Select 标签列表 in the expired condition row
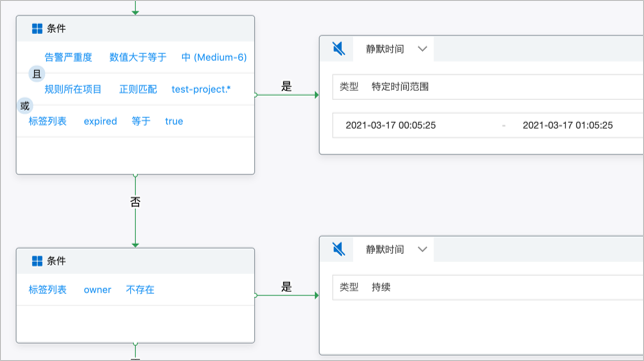The width and height of the screenshot is (644, 361). 47,121
